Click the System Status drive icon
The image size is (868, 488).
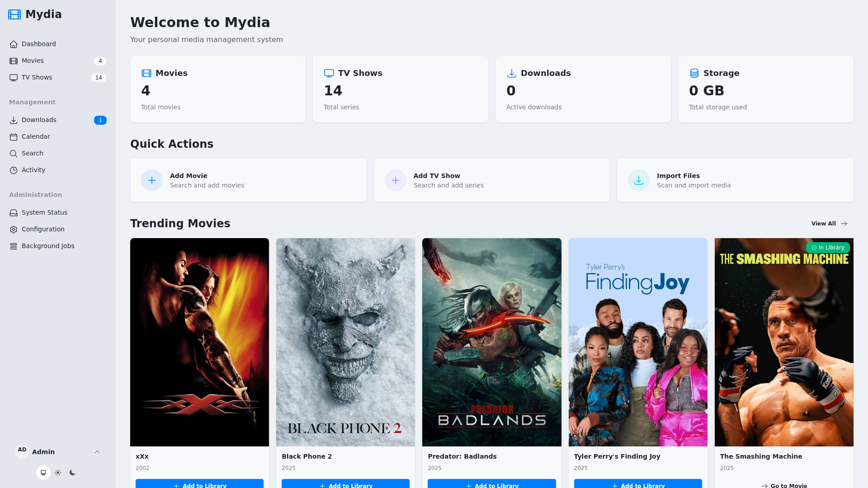pos(14,213)
